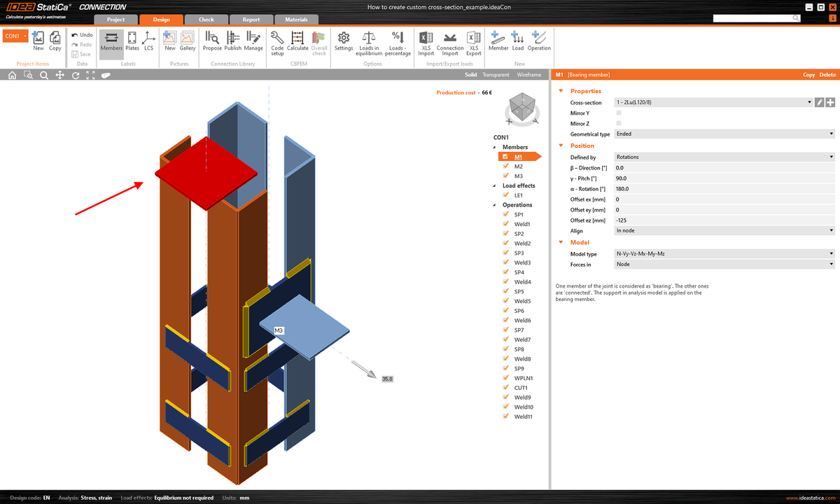Open the Model type dropdown
This screenshot has width=840, height=504.
(830, 253)
